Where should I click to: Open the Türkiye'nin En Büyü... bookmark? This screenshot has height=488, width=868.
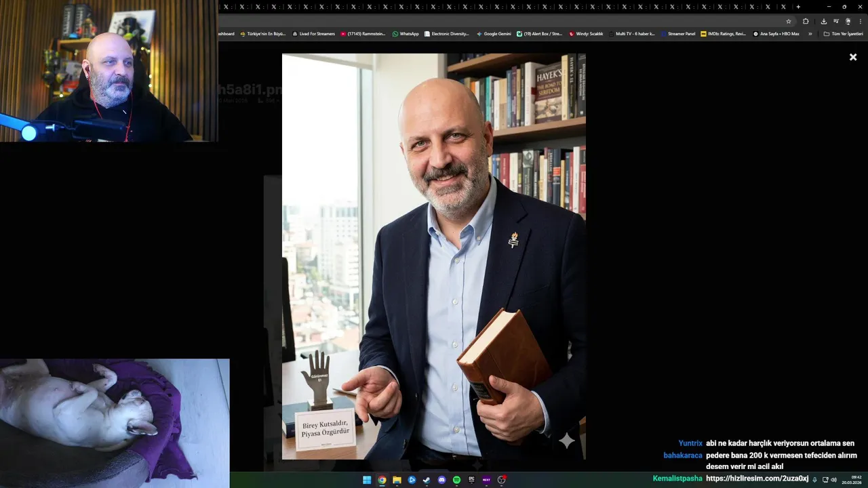pyautogui.click(x=262, y=34)
